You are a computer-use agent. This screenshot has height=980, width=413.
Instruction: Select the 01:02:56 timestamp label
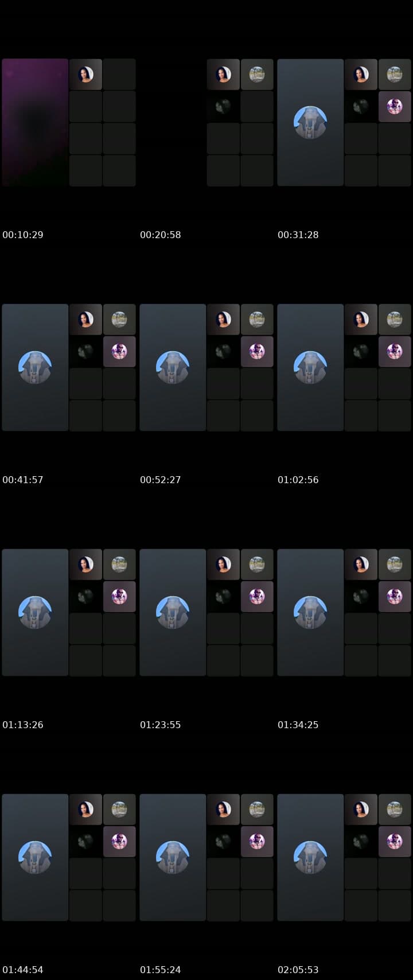click(x=298, y=480)
